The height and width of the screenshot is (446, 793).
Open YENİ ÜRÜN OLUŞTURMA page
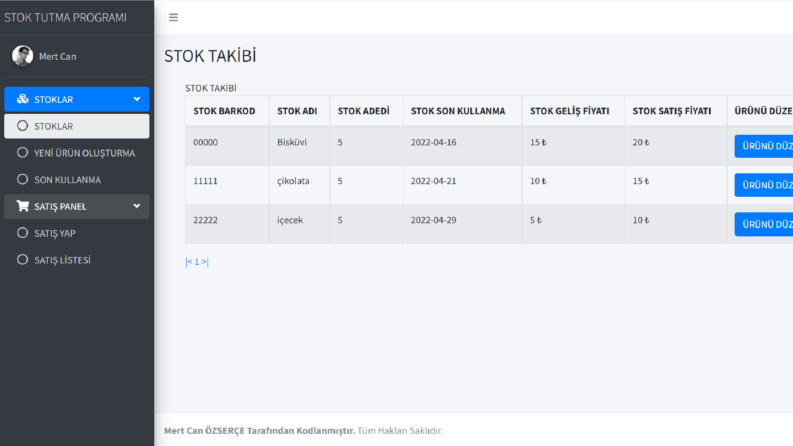point(77,153)
